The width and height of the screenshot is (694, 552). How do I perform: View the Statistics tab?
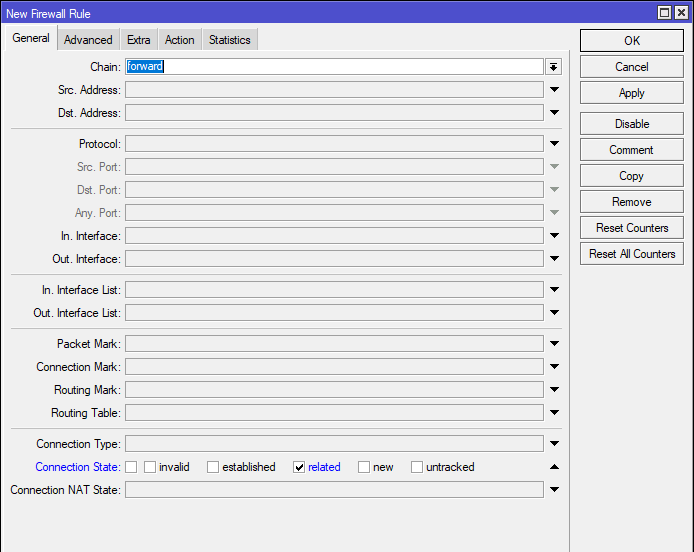[229, 40]
